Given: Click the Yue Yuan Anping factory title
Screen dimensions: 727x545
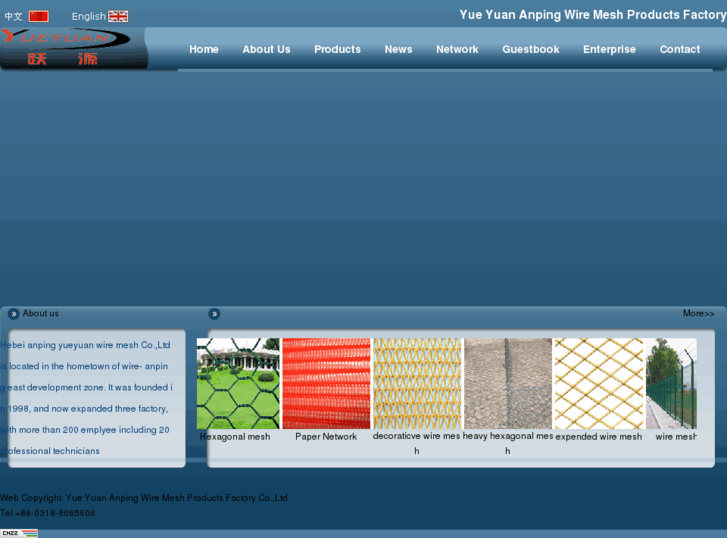Looking at the screenshot, I should 593,15.
